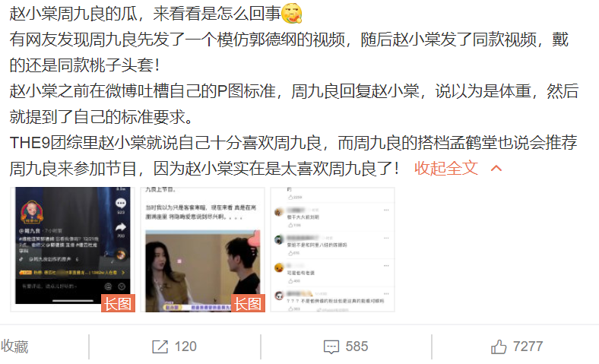Click watermelon-eating emoji in post title
This screenshot has width=599, height=364.
pyautogui.click(x=292, y=14)
